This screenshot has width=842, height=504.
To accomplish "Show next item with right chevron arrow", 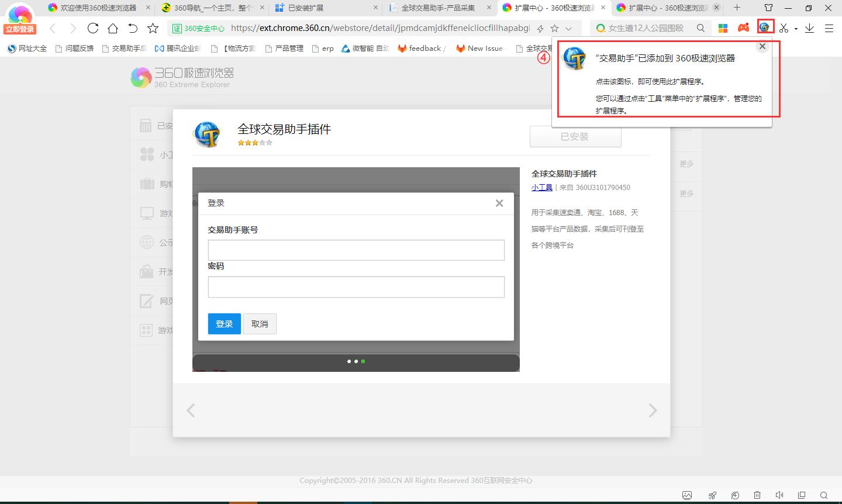I will (653, 410).
